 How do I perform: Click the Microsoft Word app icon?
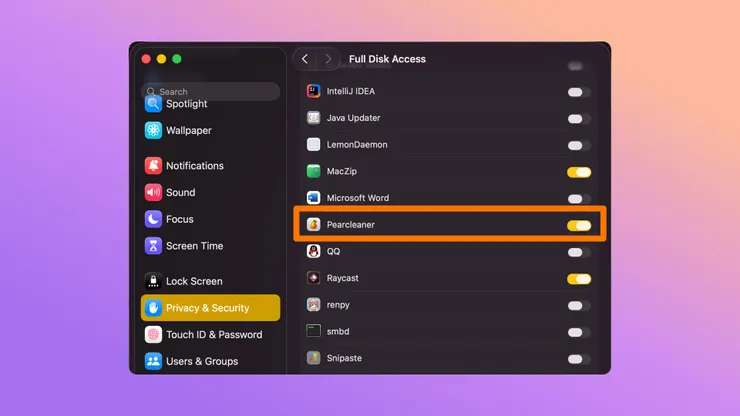313,197
